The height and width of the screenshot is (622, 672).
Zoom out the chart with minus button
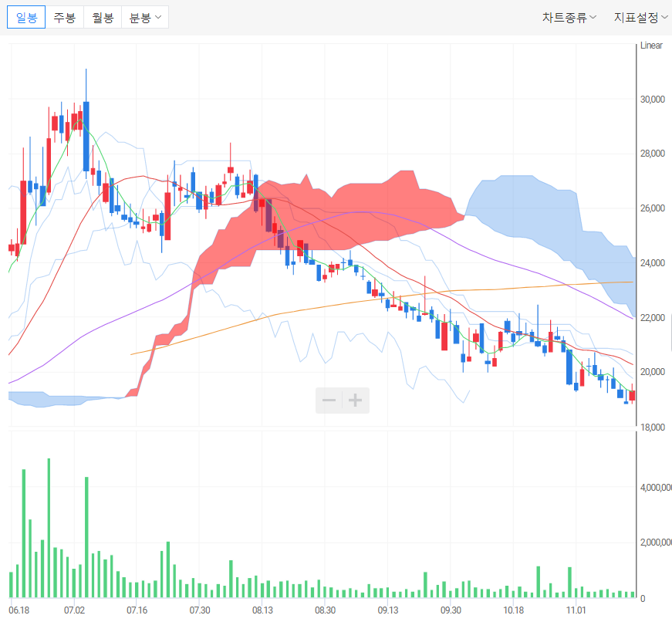pos(329,401)
